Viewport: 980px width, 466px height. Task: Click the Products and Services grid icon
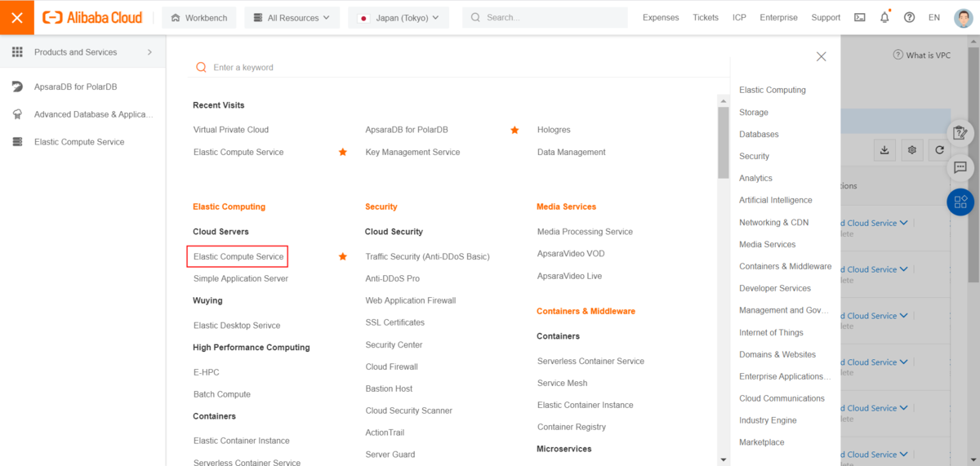17,52
